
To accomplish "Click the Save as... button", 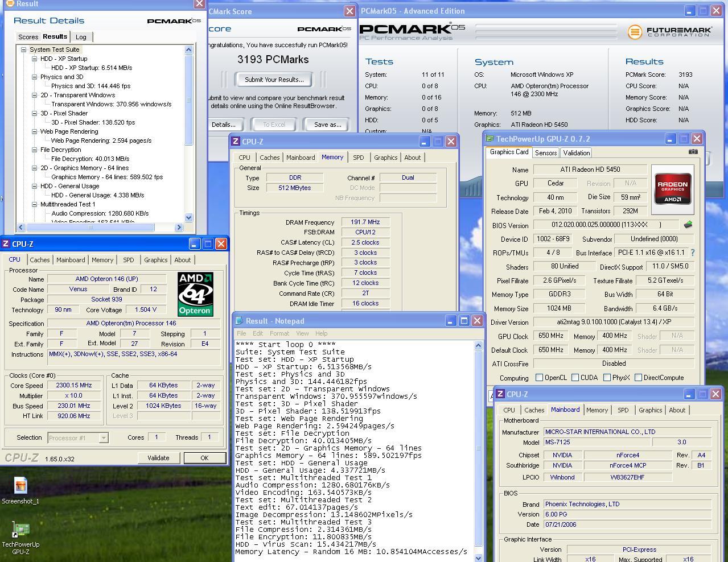I will click(x=327, y=125).
